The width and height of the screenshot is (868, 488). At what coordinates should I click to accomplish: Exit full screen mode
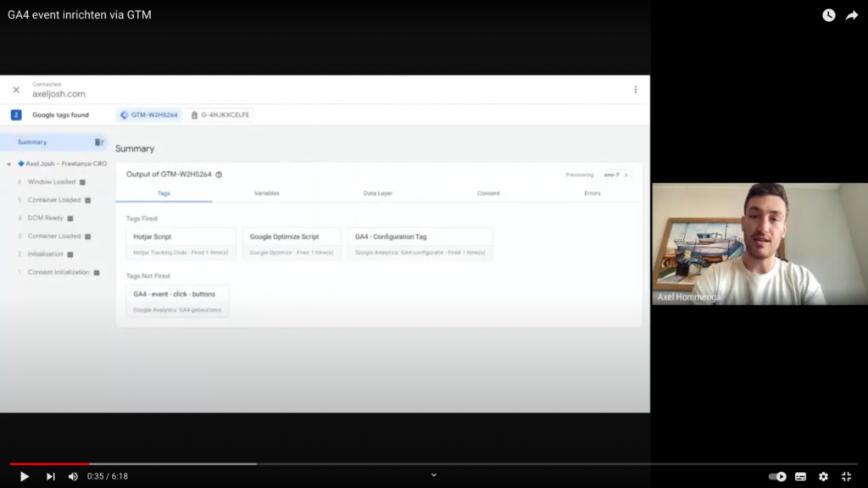click(x=846, y=476)
